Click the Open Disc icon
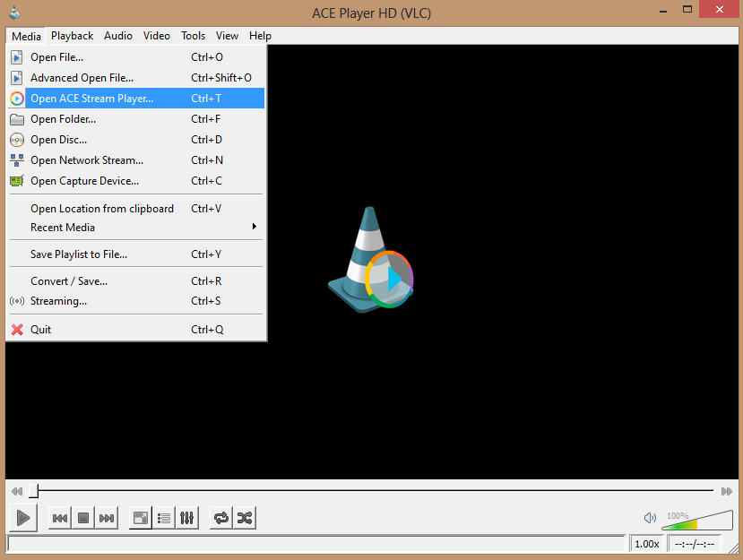 (17, 140)
